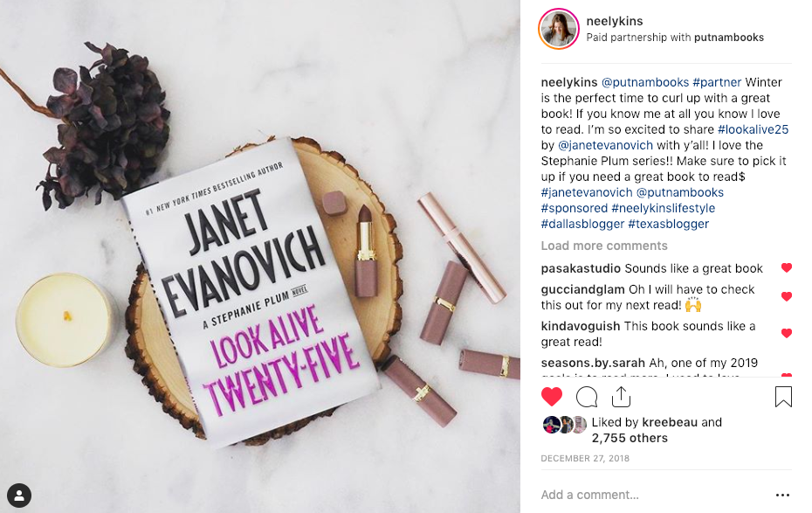Save the post with bookmark icon
The width and height of the screenshot is (812, 513).
click(783, 397)
